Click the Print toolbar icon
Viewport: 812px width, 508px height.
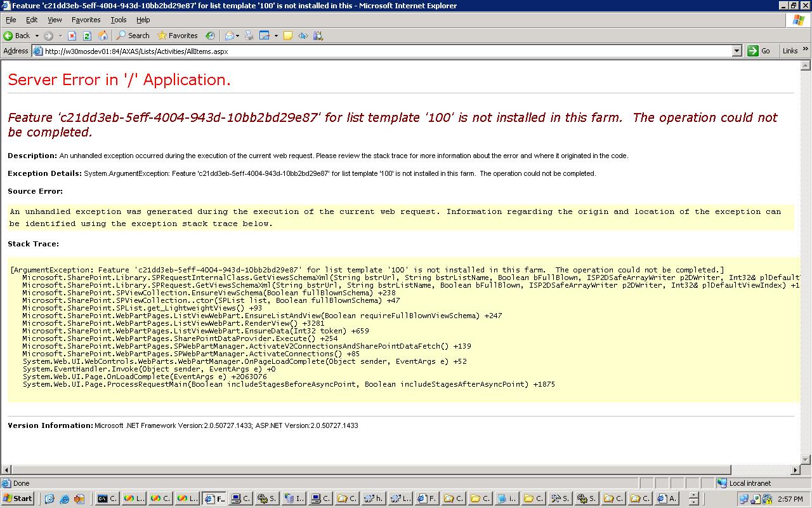coord(249,36)
